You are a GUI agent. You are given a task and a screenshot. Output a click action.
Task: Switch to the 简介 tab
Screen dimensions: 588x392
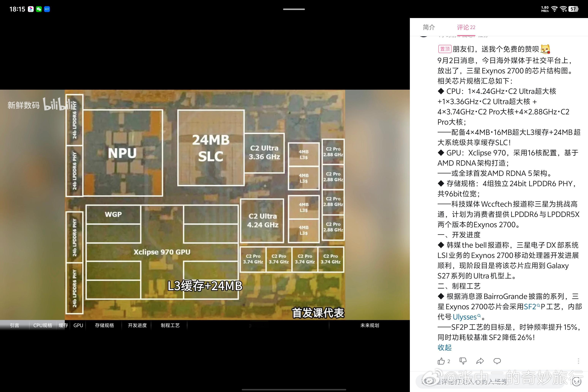point(429,27)
